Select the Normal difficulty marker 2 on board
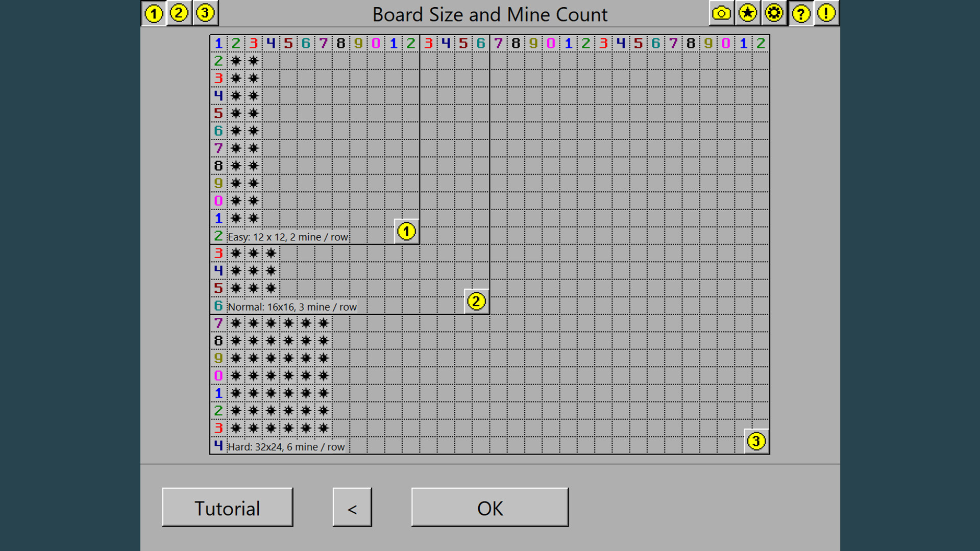The width and height of the screenshot is (980, 551). 476,302
